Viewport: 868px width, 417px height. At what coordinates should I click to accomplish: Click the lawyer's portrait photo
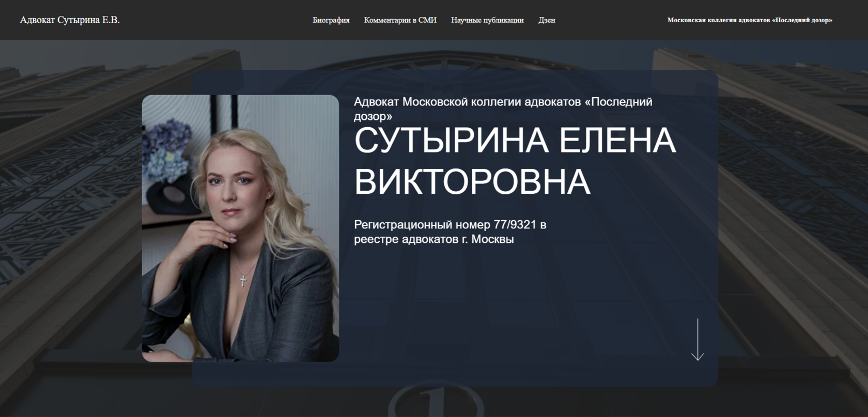240,228
